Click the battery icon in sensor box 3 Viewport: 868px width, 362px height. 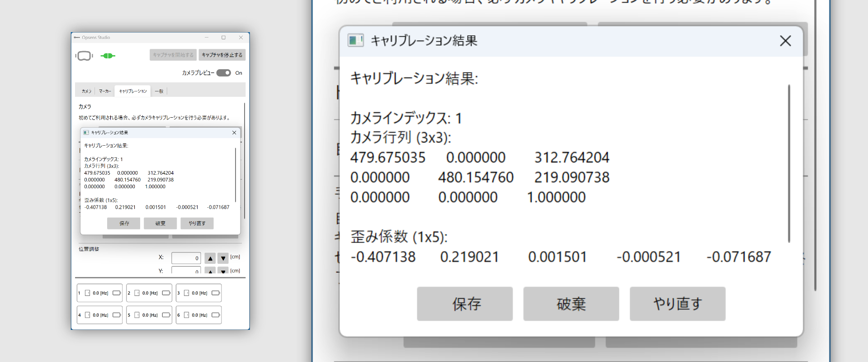[216, 293]
